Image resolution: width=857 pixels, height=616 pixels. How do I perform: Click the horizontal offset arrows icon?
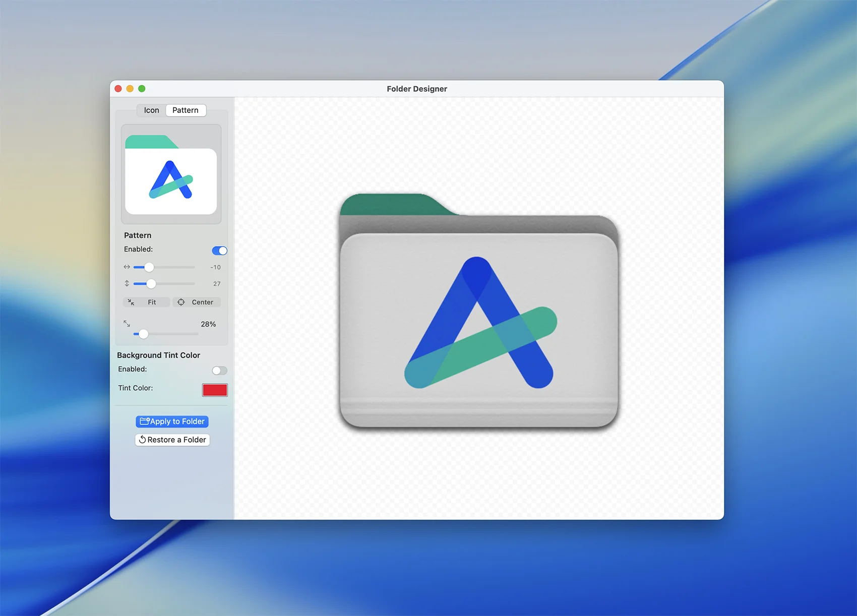click(x=127, y=267)
